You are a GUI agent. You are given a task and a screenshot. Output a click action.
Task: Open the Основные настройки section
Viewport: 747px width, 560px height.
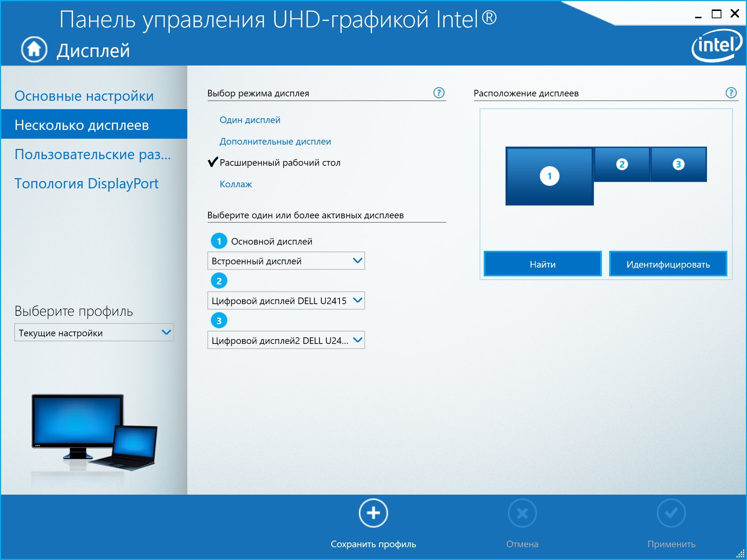(x=84, y=96)
